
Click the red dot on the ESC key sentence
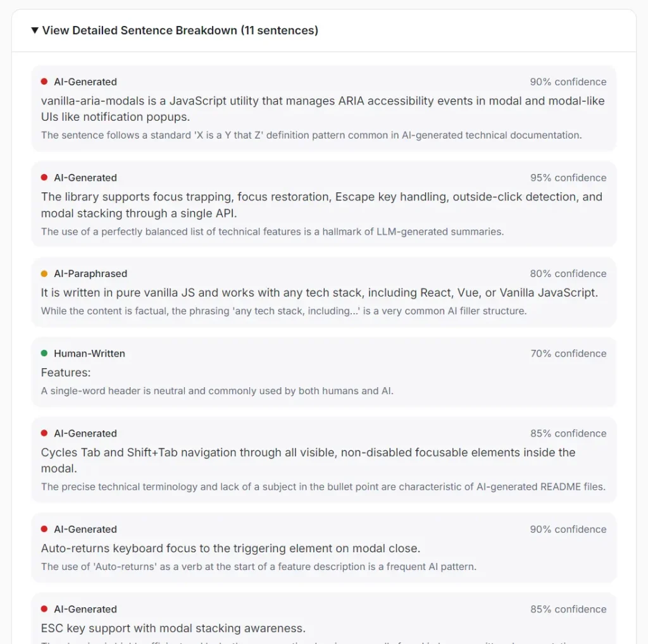pos(44,609)
